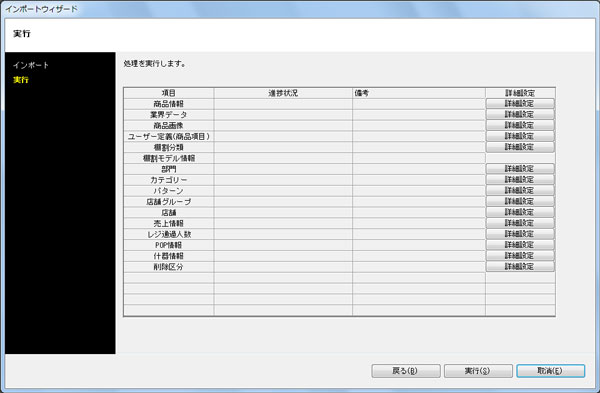
Task: Click the 実行(S) execute button
Action: 478,371
